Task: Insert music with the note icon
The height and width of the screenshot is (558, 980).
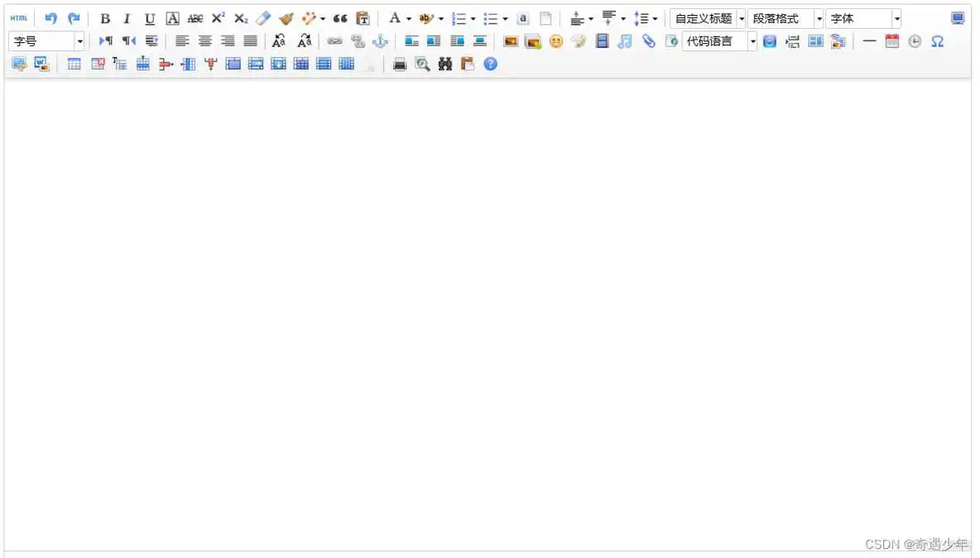Action: click(x=625, y=41)
